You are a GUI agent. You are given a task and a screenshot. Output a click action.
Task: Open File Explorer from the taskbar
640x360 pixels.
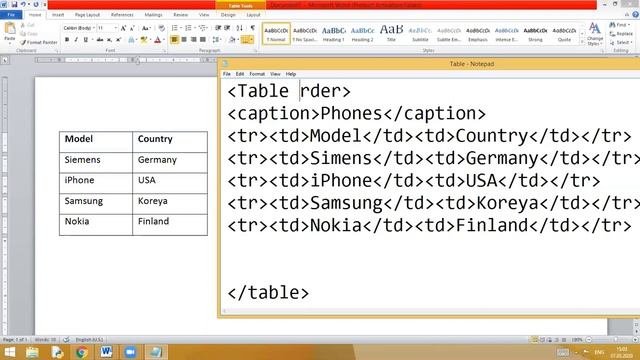[32, 352]
